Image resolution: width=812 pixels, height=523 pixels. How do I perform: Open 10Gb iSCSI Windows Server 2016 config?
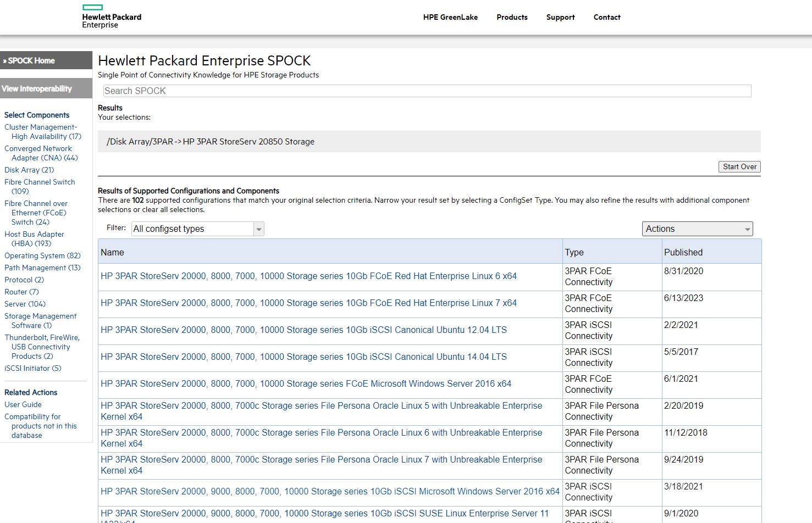click(330, 491)
